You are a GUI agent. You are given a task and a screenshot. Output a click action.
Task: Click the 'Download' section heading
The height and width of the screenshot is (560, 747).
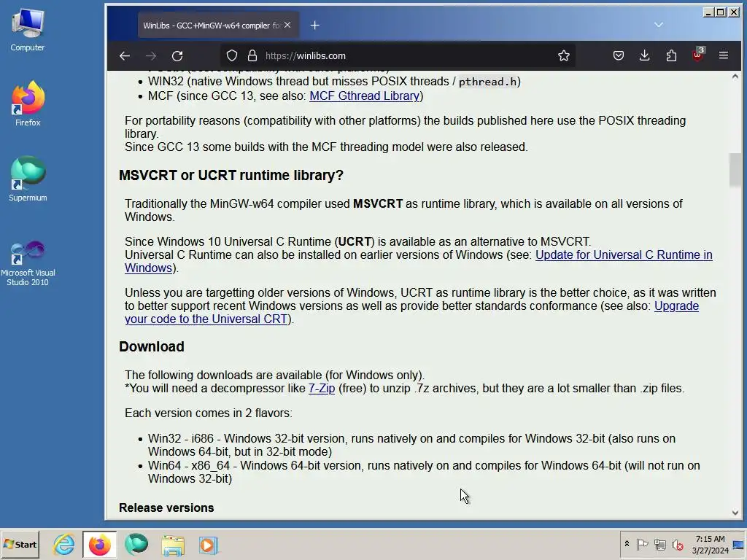[152, 346]
